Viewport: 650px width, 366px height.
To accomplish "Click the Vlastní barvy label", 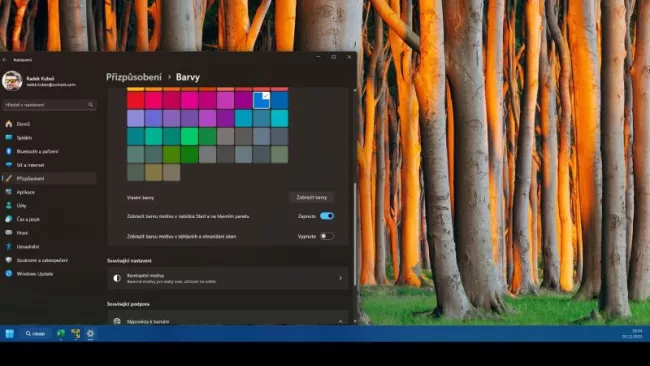I will point(141,198).
